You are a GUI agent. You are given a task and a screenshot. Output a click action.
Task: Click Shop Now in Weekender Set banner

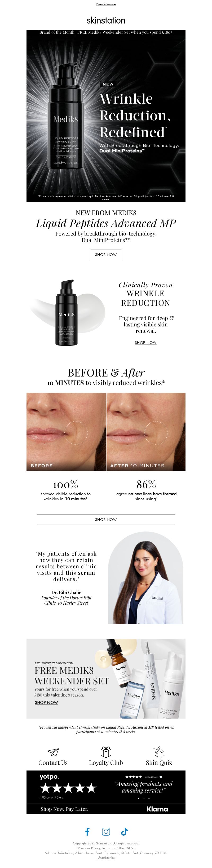(47, 703)
